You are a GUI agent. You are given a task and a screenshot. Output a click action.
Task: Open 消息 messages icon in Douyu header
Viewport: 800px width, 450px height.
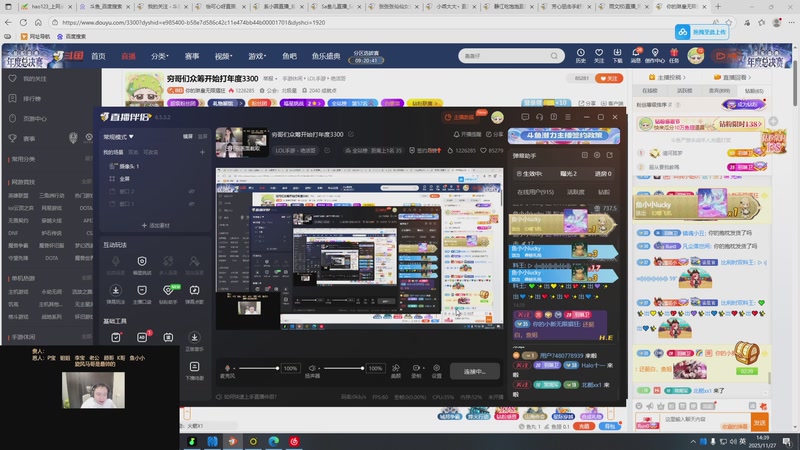point(636,56)
